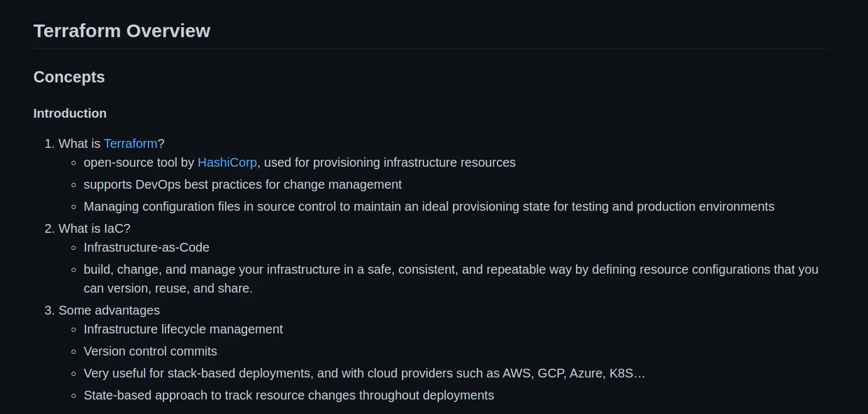Open the HashiCorp link
The height and width of the screenshot is (414, 868).
pos(227,162)
